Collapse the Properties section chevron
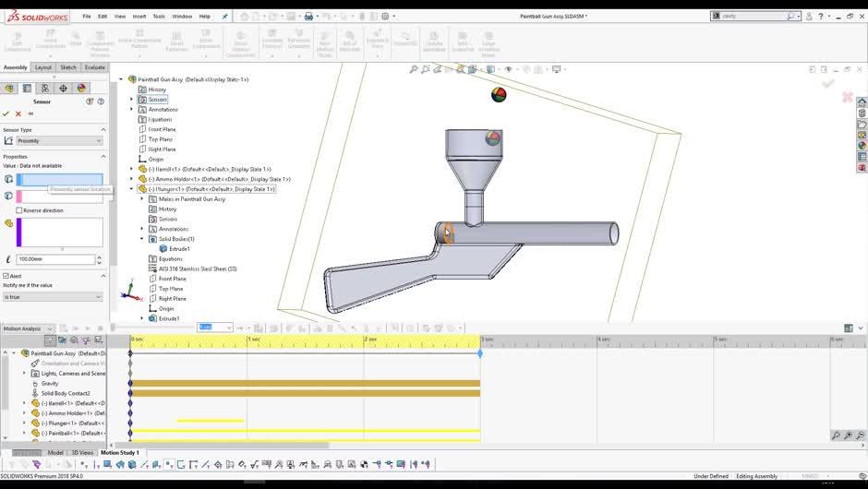The image size is (868, 489). pos(103,157)
